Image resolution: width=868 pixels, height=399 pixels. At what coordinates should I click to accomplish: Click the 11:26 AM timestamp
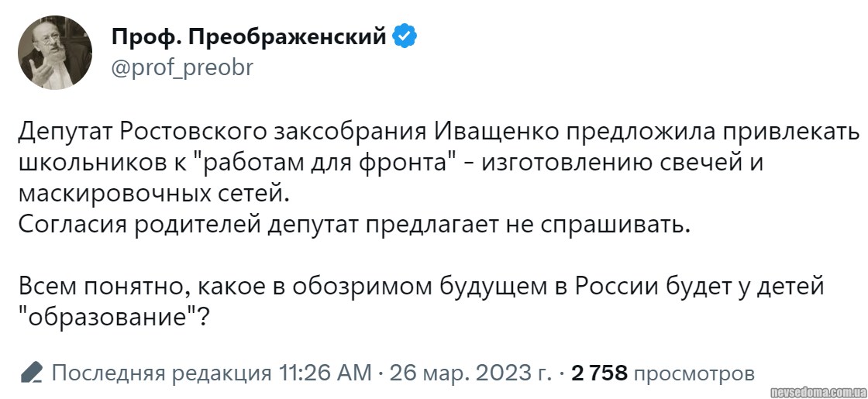click(x=325, y=373)
